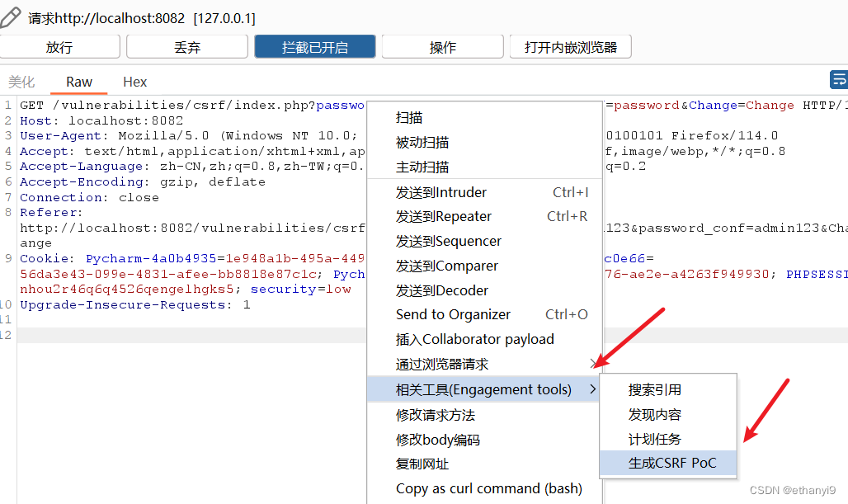
Task: Select 修改请求方法 menu entry
Action: (x=484, y=415)
